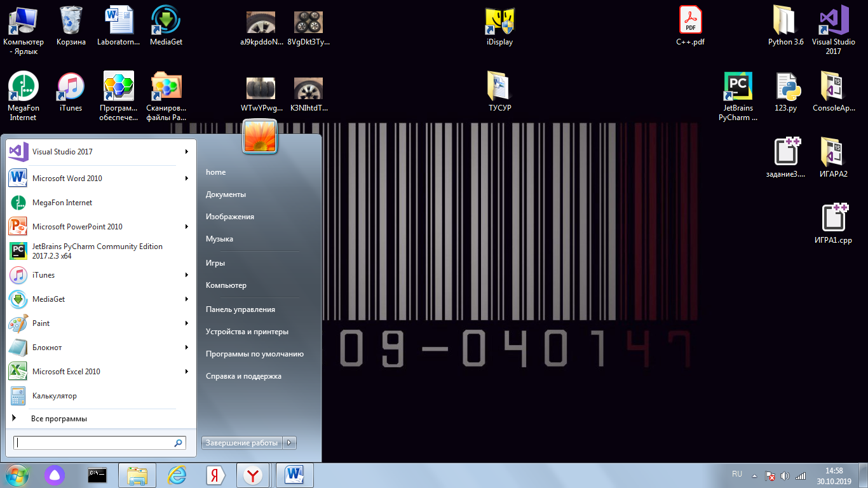Open Yandex Browser taskbar icon
Screen dimensions: 868x488
coord(254,475)
